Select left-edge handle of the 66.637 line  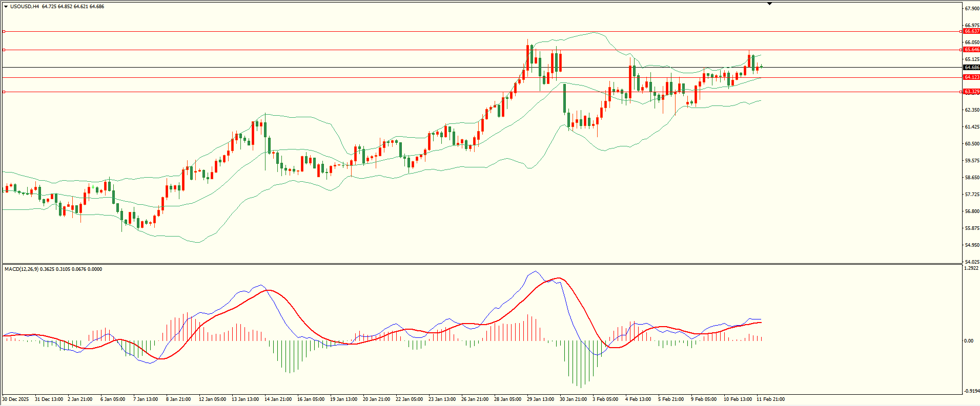click(4, 32)
